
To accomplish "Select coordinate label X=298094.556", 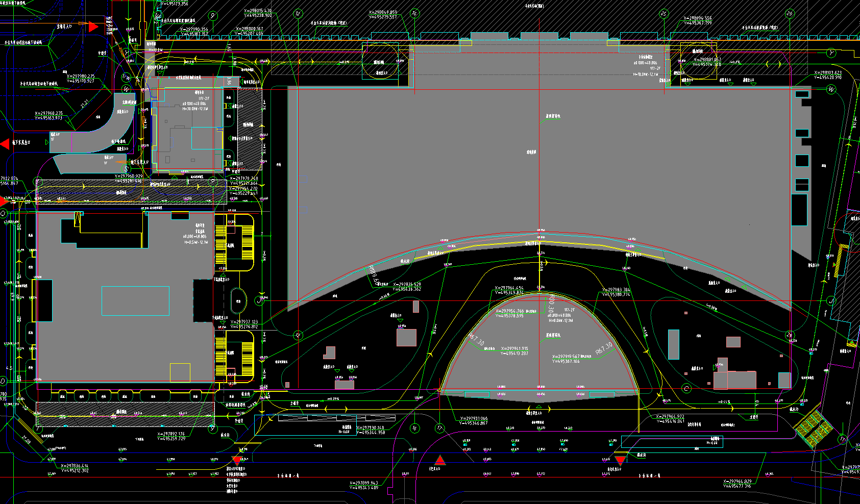I will (x=697, y=18).
